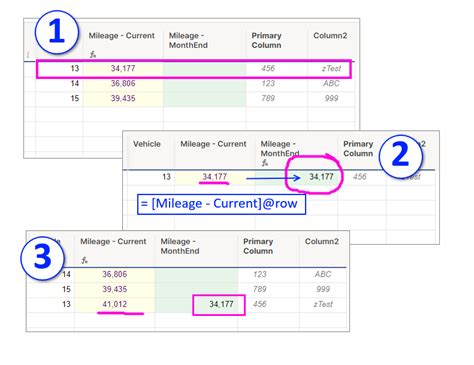Viewport: 474px width, 365px height.
Task: Click vehicle cell "15" in screenshot 1
Action: pyautogui.click(x=75, y=99)
